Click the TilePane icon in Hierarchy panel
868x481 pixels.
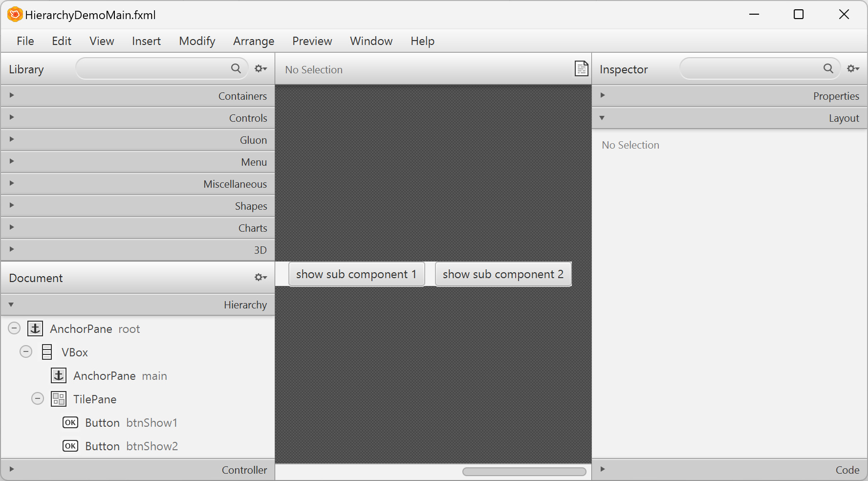58,399
